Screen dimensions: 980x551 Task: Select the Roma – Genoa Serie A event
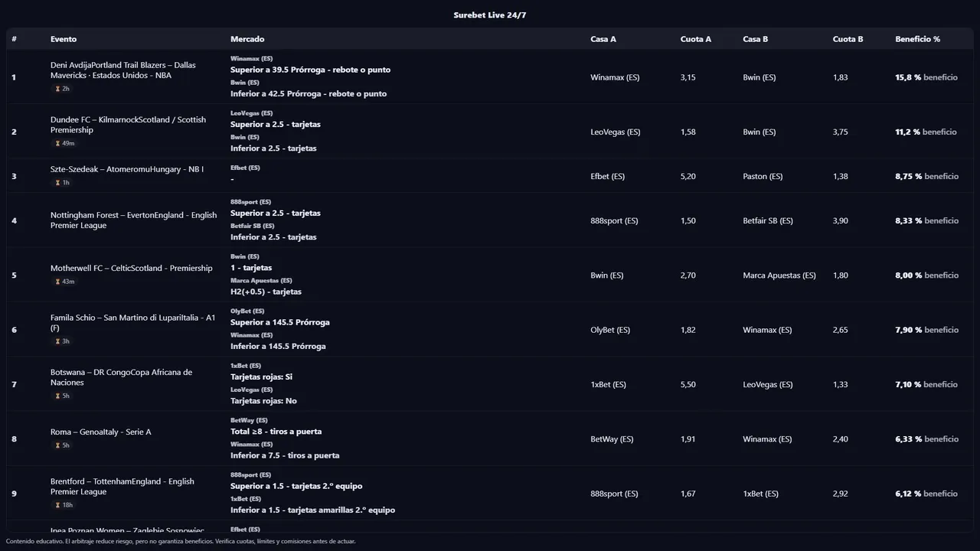click(x=100, y=432)
